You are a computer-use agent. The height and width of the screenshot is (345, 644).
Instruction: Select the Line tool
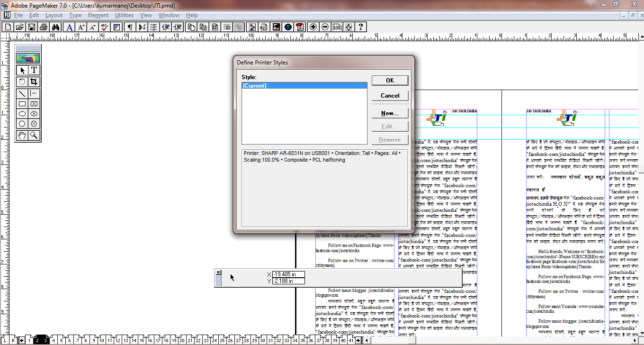pyautogui.click(x=21, y=93)
